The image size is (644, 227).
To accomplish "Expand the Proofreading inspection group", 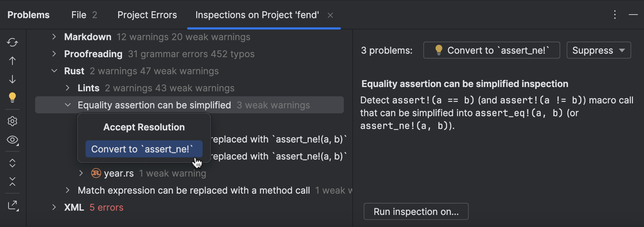I will point(54,54).
